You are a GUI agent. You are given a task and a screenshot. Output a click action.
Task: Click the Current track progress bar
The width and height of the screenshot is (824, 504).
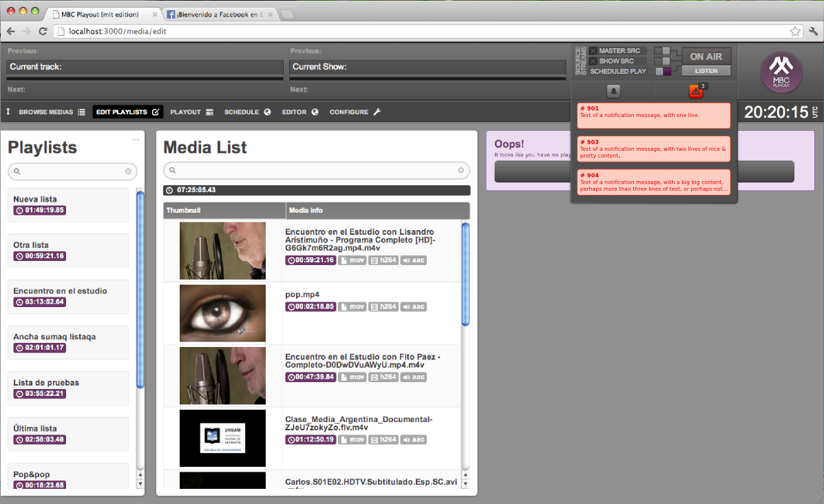pos(145,78)
